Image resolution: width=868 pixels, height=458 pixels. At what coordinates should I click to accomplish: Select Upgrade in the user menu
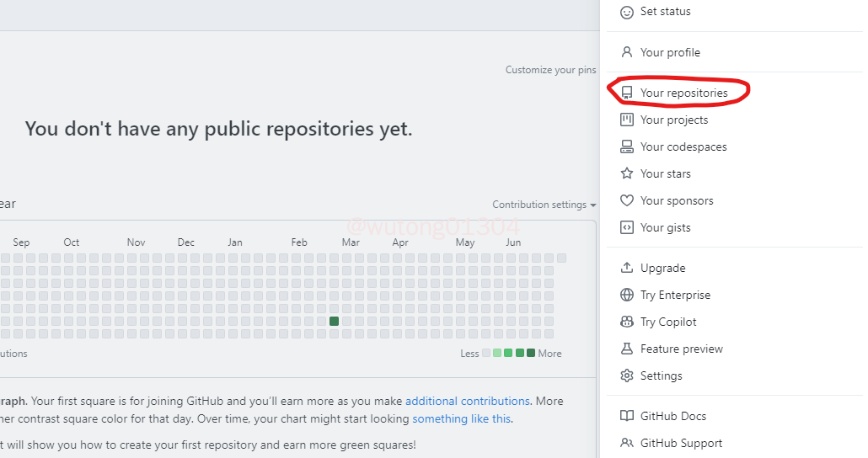(x=662, y=268)
